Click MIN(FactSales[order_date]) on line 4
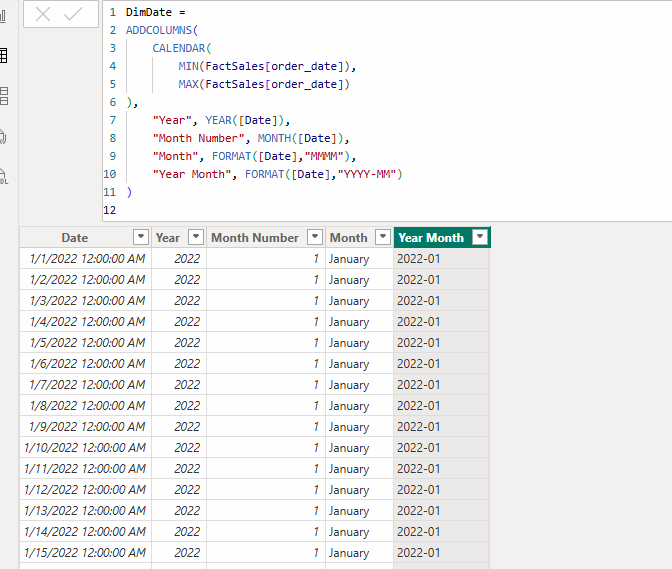 pos(264,66)
